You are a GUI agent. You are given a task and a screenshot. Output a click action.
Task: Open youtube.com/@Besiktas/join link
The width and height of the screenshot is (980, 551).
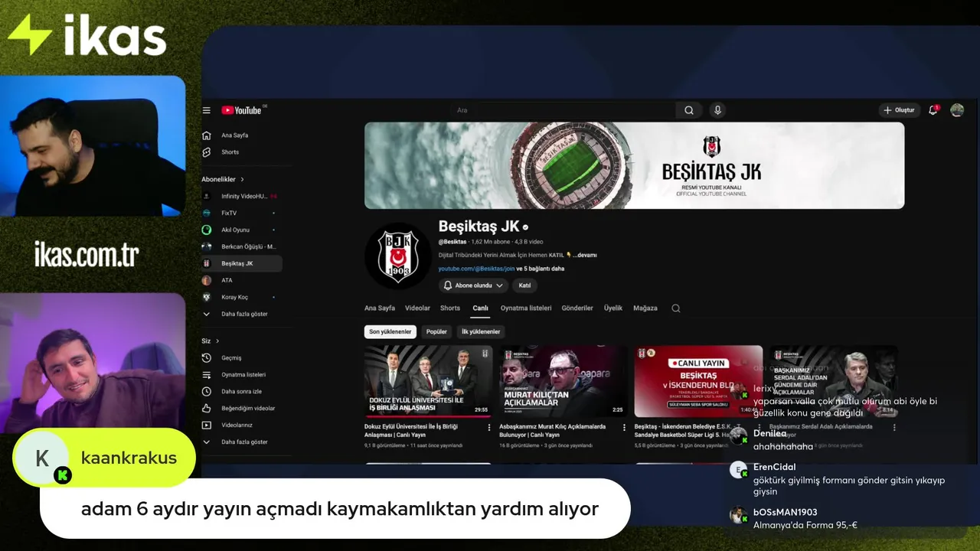(476, 269)
